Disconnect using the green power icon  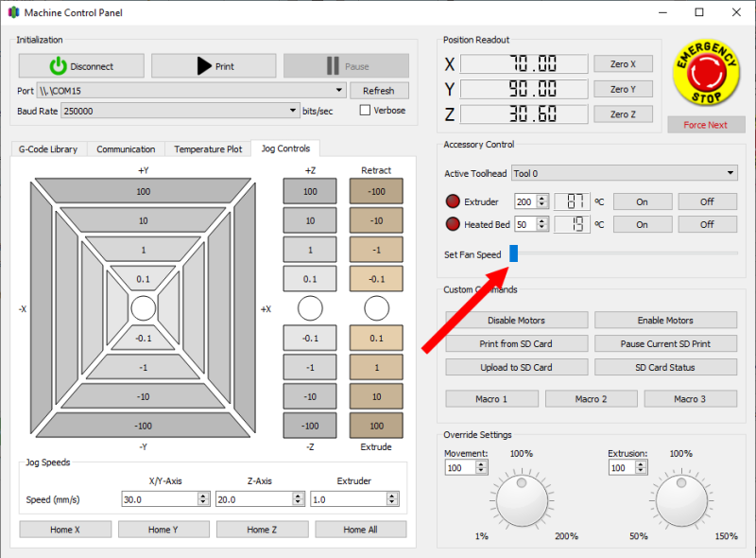click(59, 65)
